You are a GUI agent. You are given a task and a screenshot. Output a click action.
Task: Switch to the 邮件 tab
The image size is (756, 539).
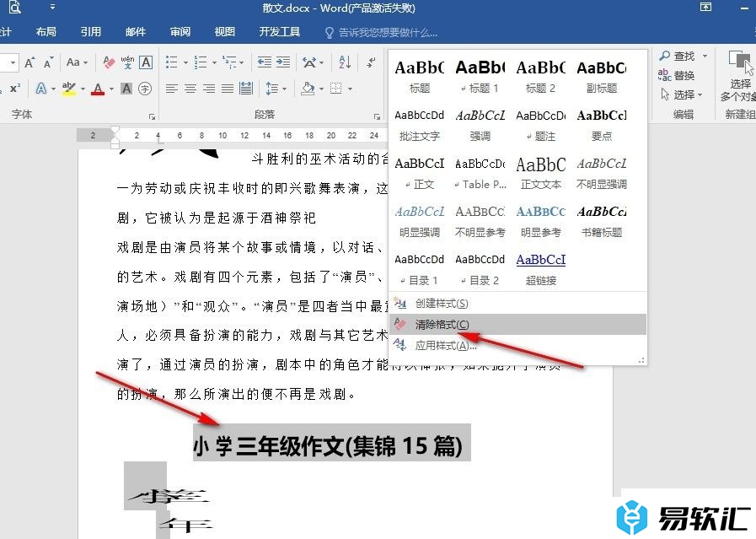pos(136,32)
